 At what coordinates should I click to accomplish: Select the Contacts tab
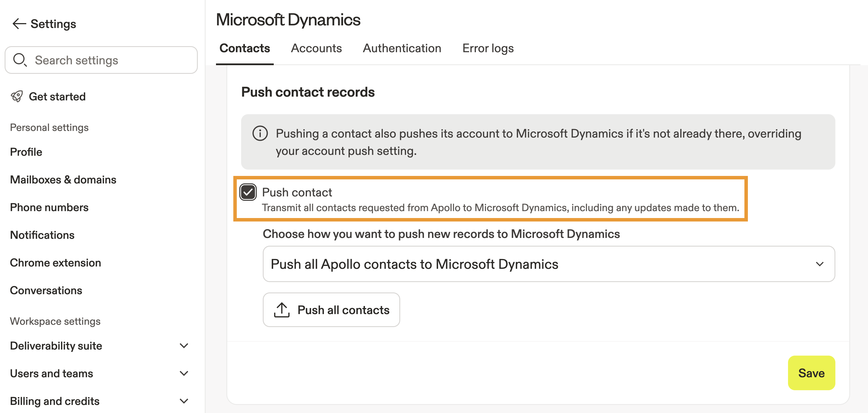pyautogui.click(x=245, y=48)
